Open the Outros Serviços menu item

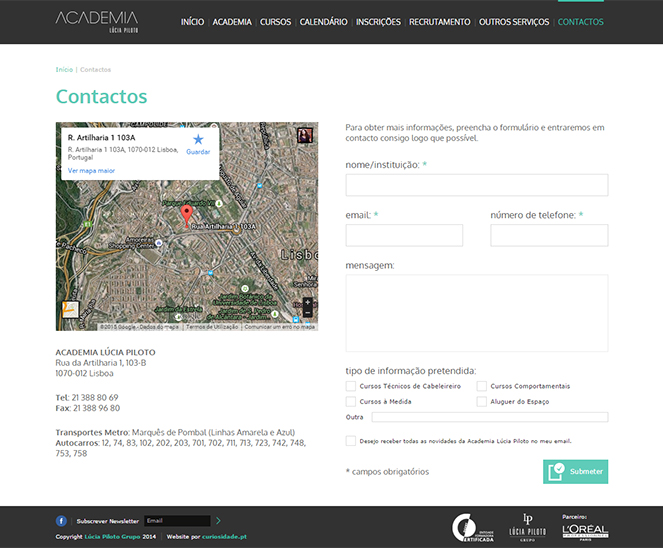514,22
